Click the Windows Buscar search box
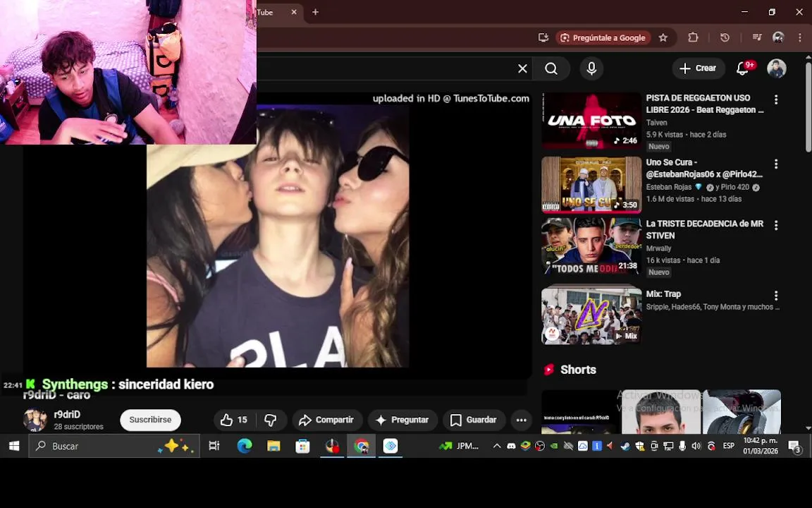 [x=114, y=446]
